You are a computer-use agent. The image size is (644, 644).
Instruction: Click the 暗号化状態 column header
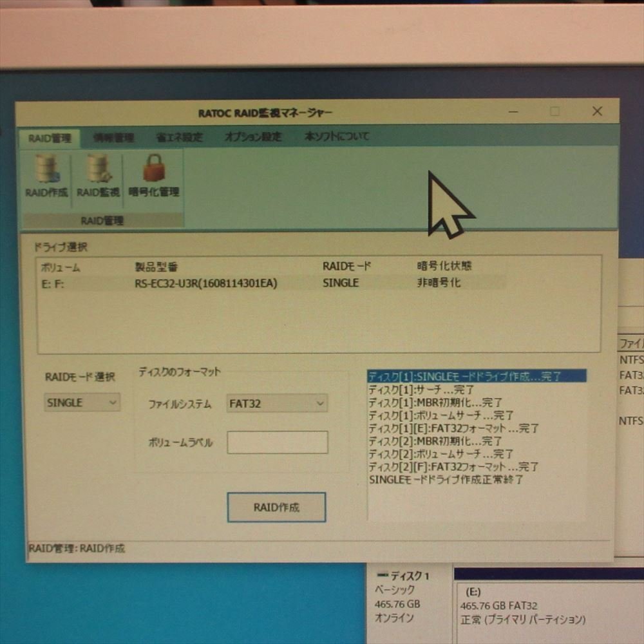click(444, 266)
